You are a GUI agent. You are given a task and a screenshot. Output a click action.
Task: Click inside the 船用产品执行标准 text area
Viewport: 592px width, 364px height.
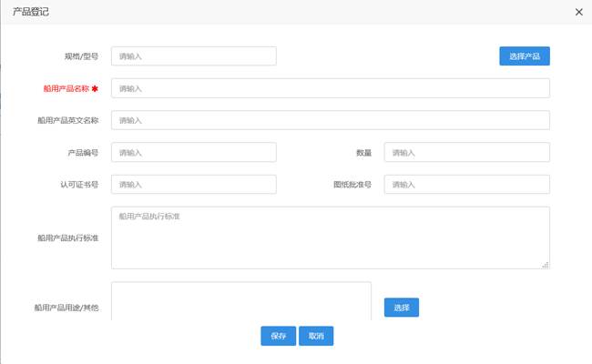(330, 238)
